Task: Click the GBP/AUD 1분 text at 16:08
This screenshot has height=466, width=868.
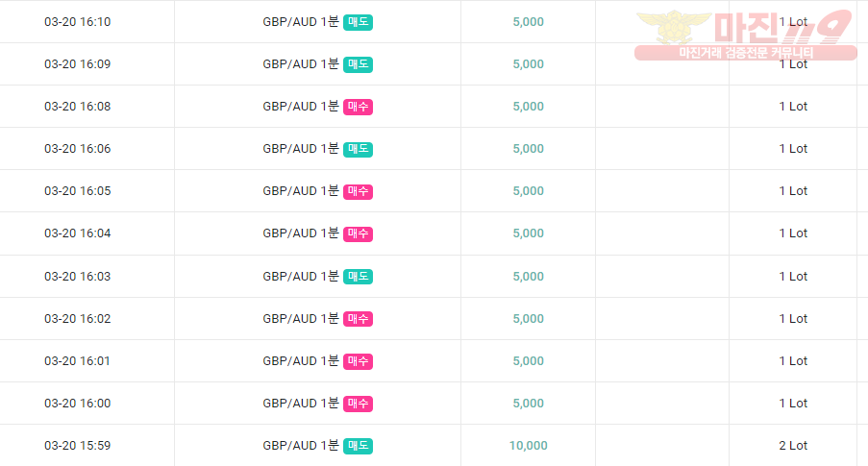Action: tap(301, 107)
